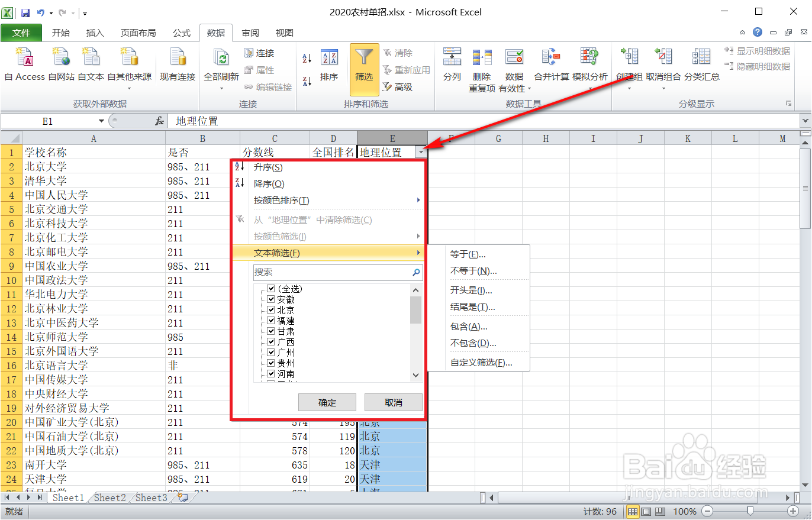The image size is (812, 520).
Task: Click the 全部刷新 (Refresh All) icon
Action: pyautogui.click(x=221, y=65)
